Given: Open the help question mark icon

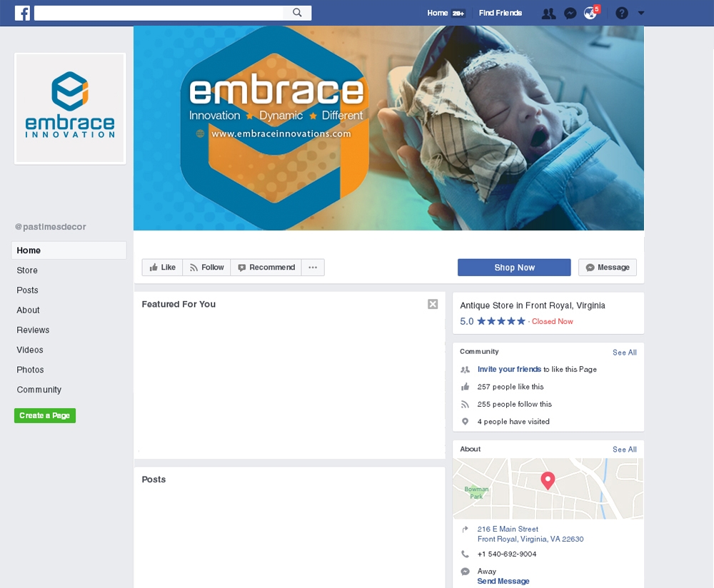Looking at the screenshot, I should coord(622,13).
